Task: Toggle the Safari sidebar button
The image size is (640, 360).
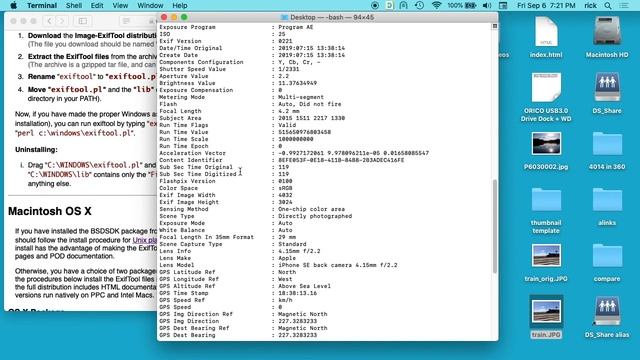Action: coord(82,21)
